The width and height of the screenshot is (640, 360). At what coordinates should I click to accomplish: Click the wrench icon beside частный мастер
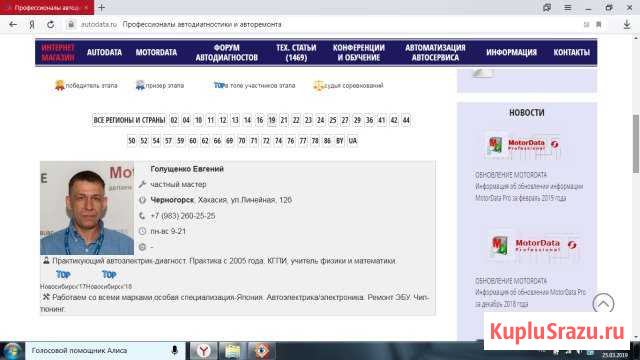[142, 184]
